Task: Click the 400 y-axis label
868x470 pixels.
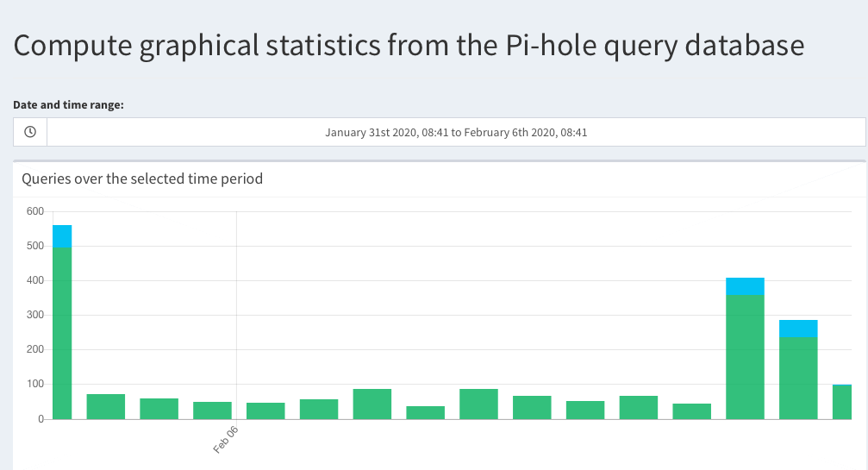Action: pos(34,280)
